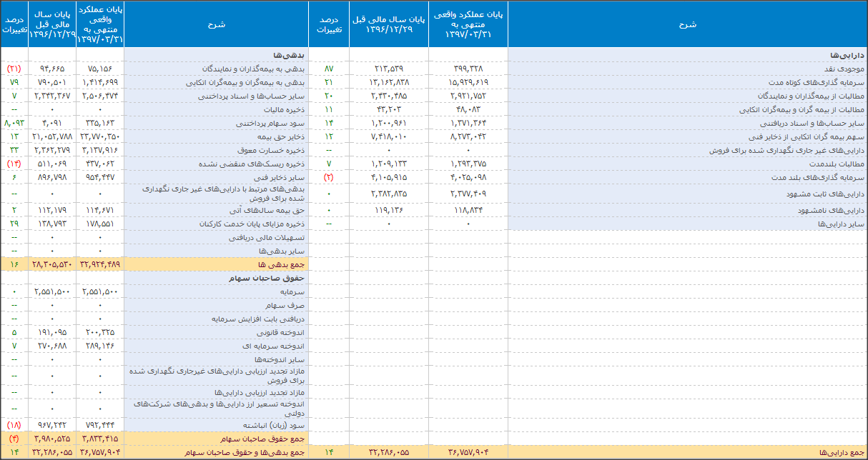Click the سرمایه row label under equity
The image size is (868, 460).
pos(291,292)
